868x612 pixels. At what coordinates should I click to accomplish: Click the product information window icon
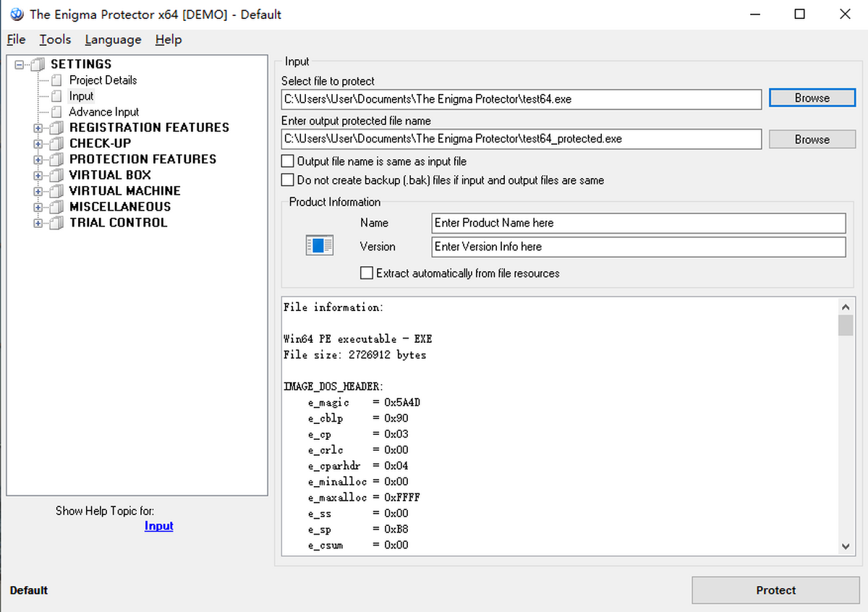(x=319, y=245)
